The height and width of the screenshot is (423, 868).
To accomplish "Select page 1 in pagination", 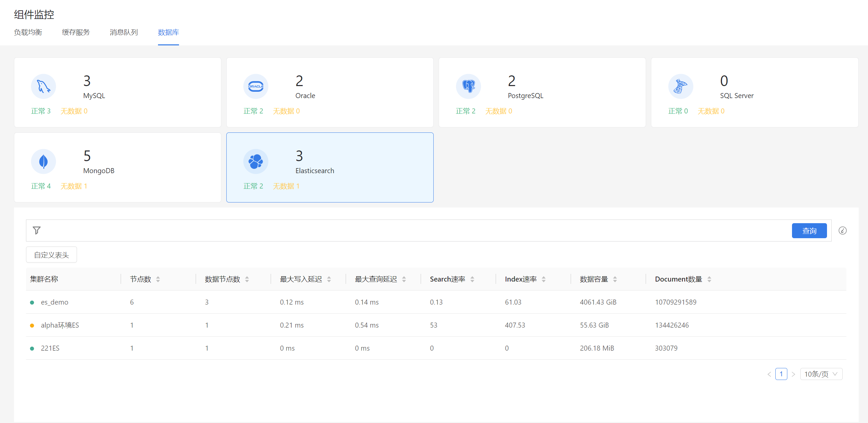I will (x=781, y=374).
